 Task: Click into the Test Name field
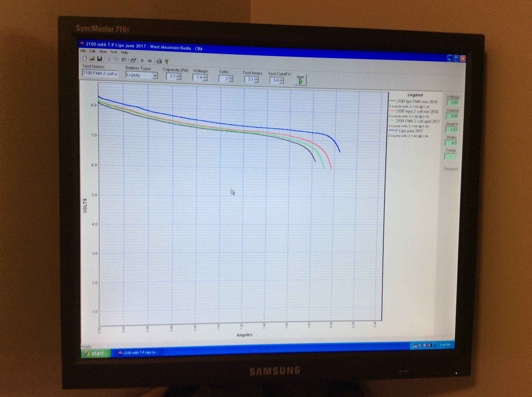(100, 73)
